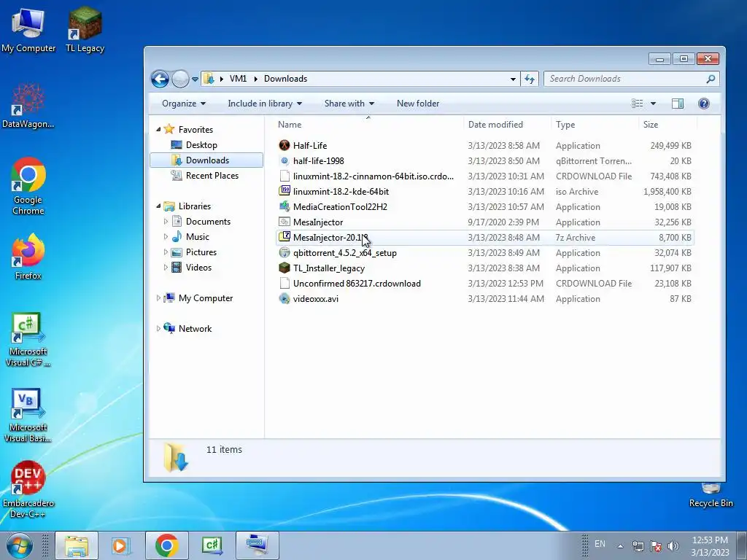Open Windows Media Player taskbar icon
The height and width of the screenshot is (560, 747).
tap(121, 545)
